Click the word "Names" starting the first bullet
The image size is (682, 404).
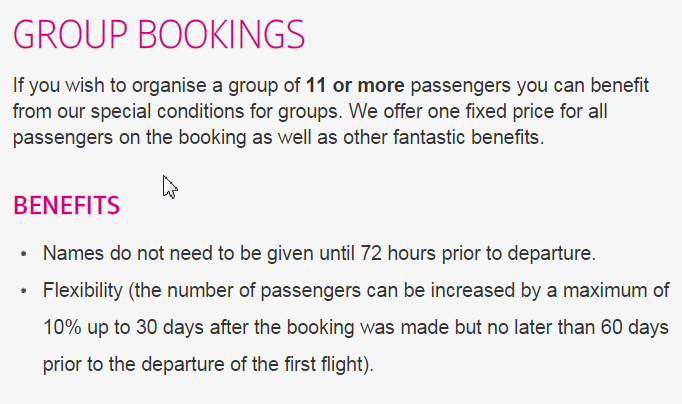tap(73, 253)
